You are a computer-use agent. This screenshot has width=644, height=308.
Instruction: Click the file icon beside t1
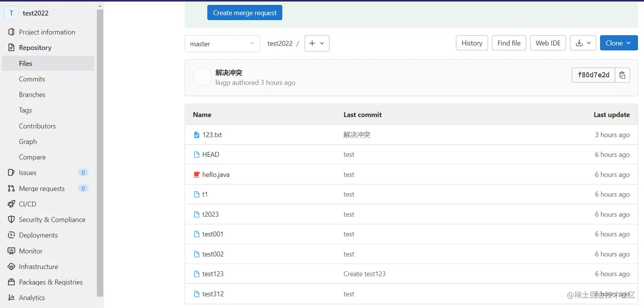pyautogui.click(x=196, y=194)
